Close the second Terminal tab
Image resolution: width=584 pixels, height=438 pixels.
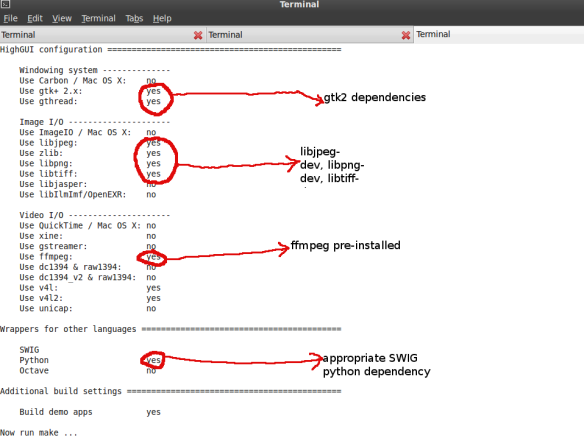(x=406, y=35)
